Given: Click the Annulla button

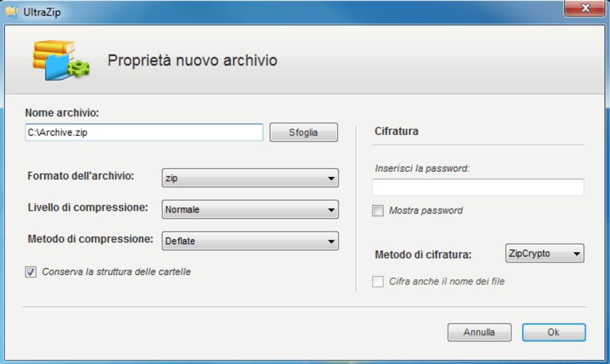Looking at the screenshot, I should click(479, 333).
